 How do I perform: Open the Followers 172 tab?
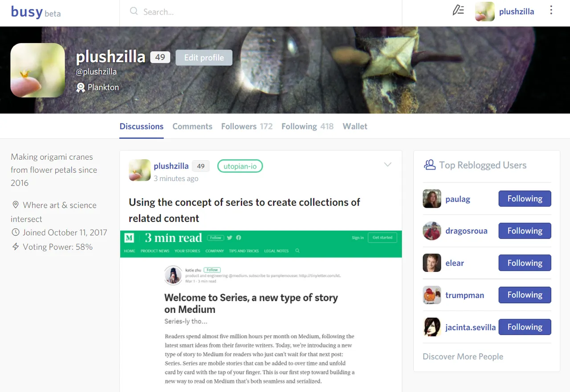pos(247,126)
